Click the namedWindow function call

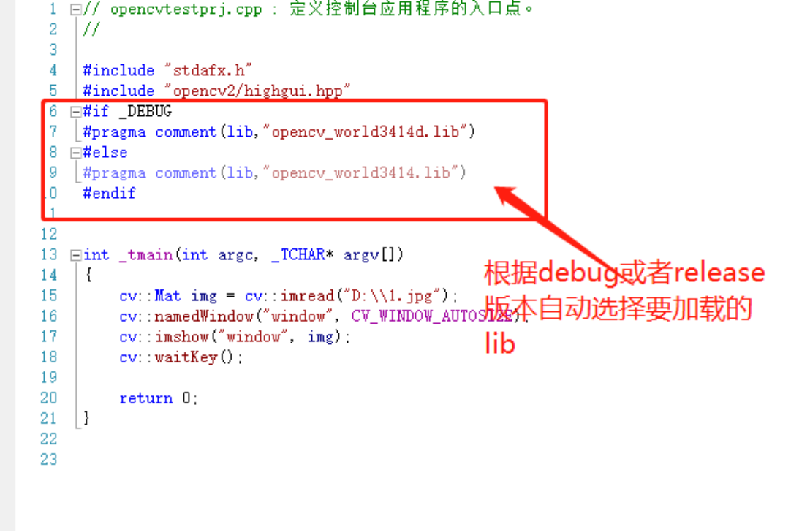coord(204,316)
